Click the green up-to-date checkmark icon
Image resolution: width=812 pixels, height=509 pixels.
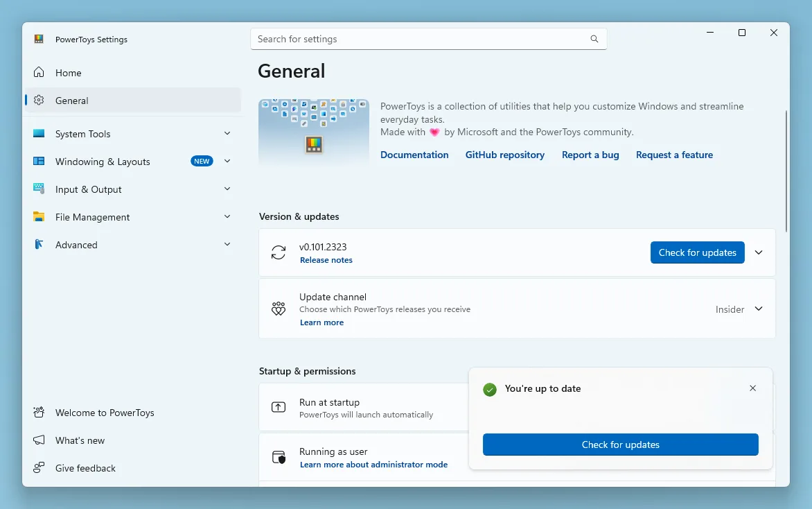point(490,389)
